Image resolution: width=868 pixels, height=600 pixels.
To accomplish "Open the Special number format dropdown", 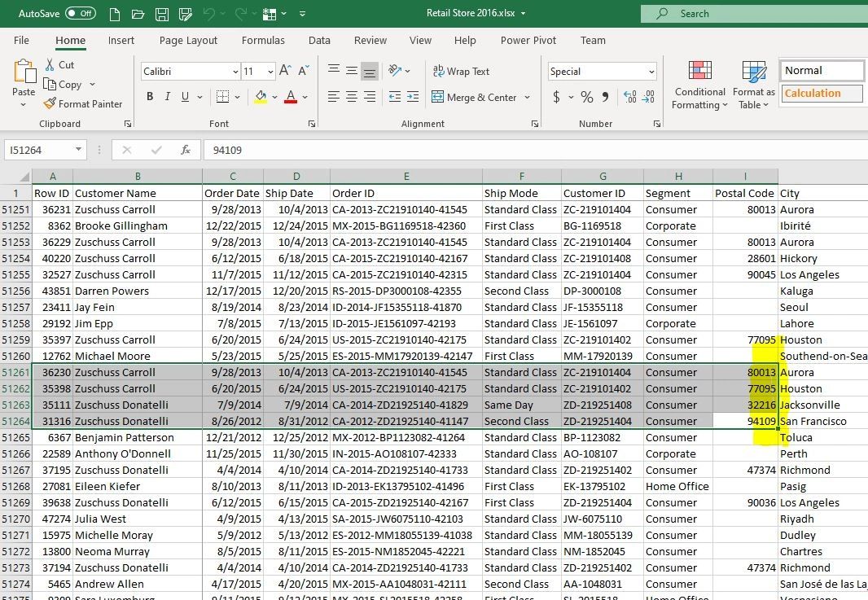I will click(651, 72).
